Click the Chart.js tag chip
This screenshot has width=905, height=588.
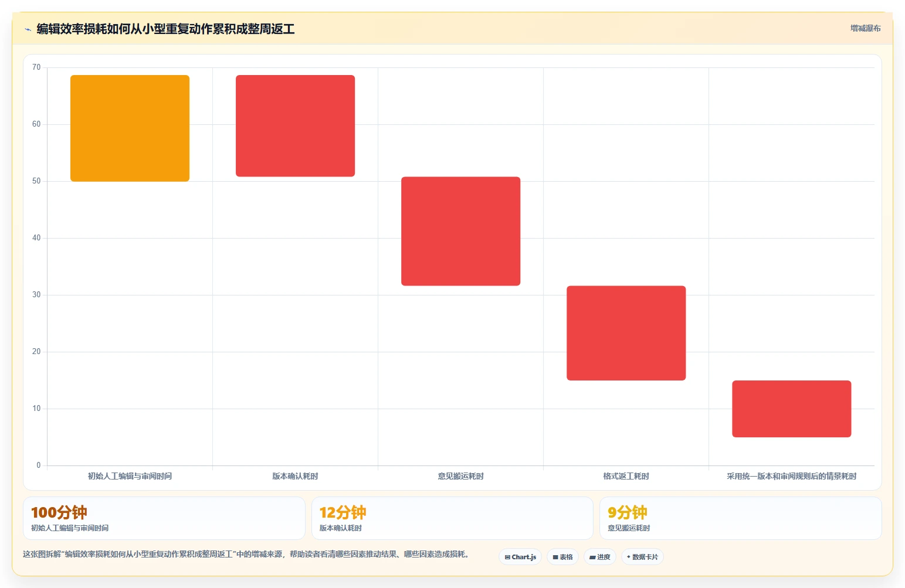click(x=520, y=557)
